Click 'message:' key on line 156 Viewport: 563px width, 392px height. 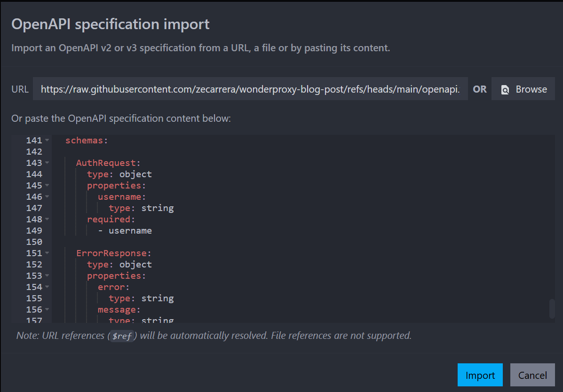[x=119, y=309]
